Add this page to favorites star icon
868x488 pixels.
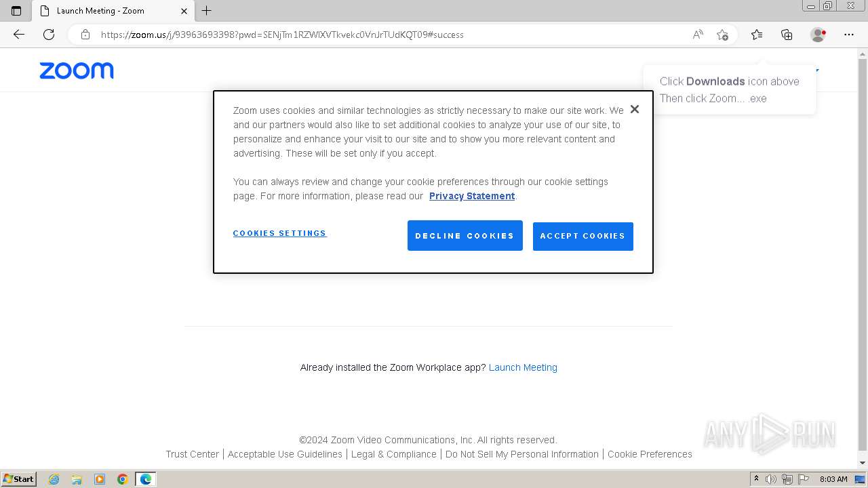(x=723, y=35)
